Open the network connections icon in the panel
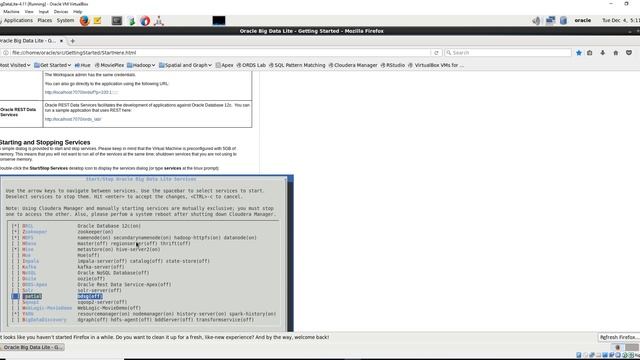 pos(550,20)
